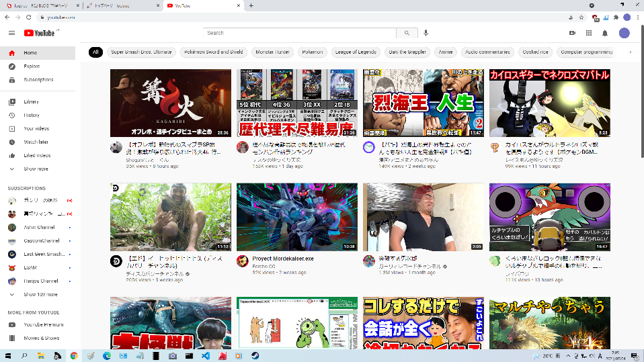
Task: Select Computer programming chip
Action: pyautogui.click(x=586, y=52)
